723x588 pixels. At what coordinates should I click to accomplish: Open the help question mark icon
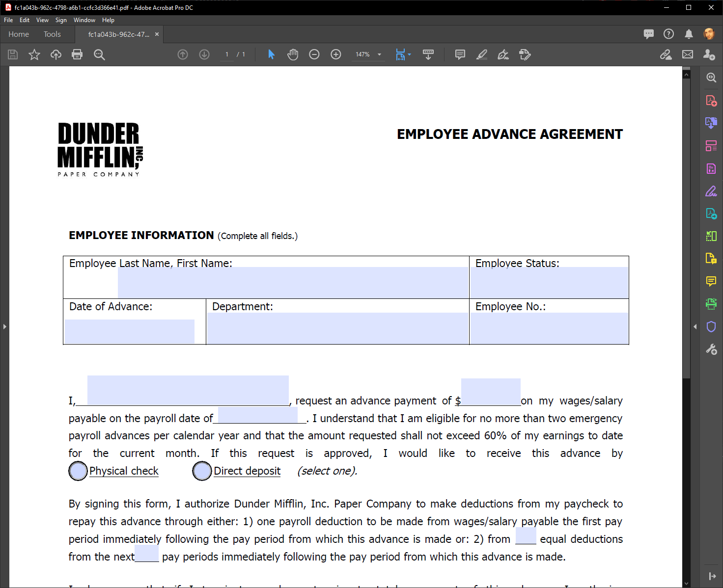pyautogui.click(x=668, y=34)
